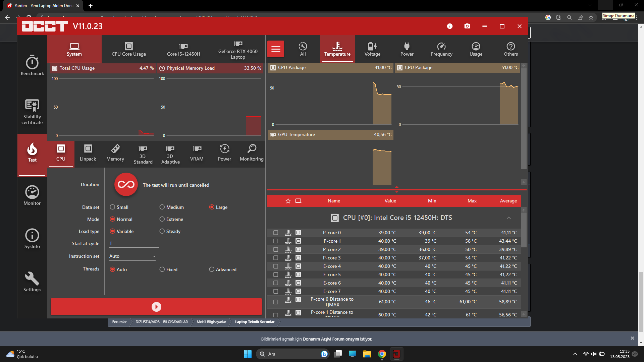Check the E-core 5 row checkbox

pyautogui.click(x=276, y=275)
